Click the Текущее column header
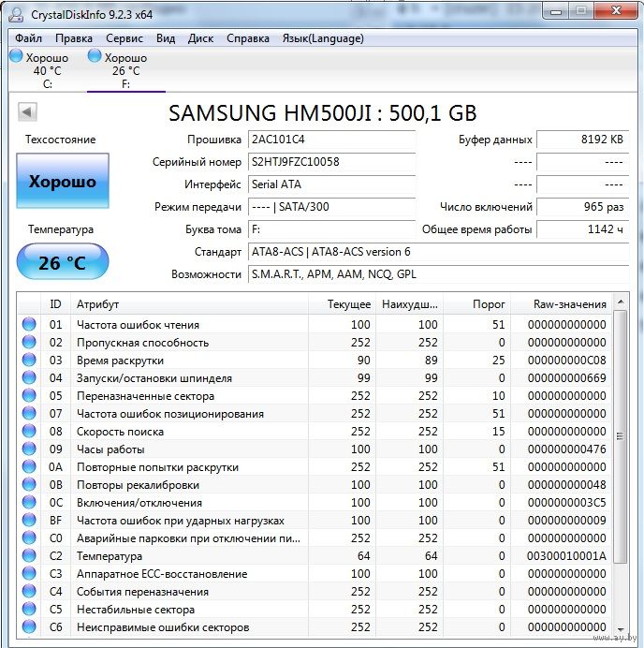644x648 pixels. 342,304
